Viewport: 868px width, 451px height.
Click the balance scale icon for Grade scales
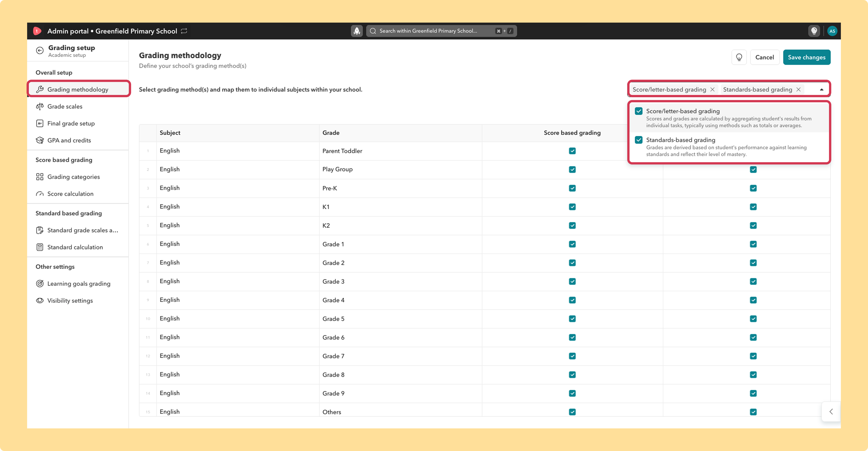[x=40, y=107]
